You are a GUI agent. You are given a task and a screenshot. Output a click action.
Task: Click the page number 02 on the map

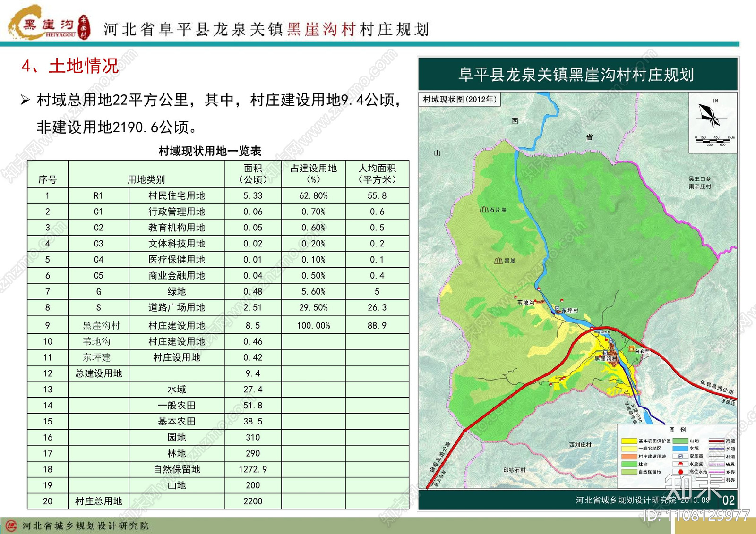coord(728,500)
